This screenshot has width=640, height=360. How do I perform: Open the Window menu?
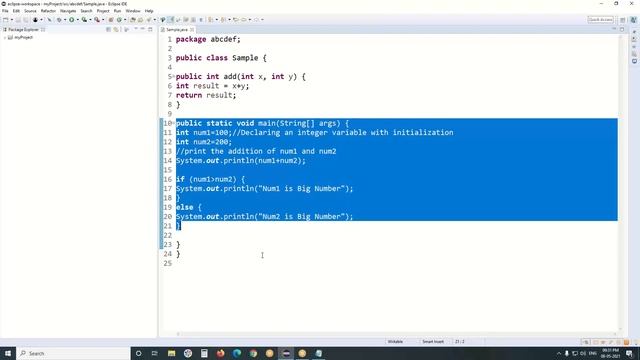point(133,11)
